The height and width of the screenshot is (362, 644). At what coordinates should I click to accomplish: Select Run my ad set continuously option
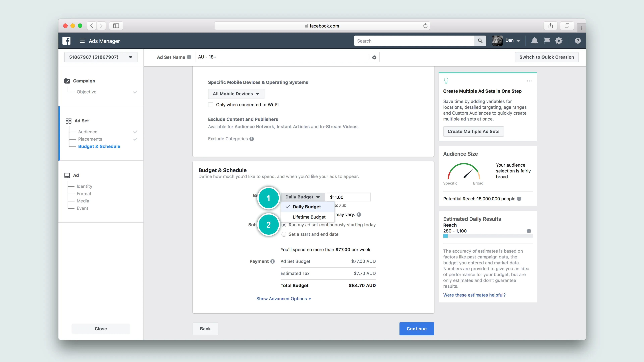[x=284, y=225]
